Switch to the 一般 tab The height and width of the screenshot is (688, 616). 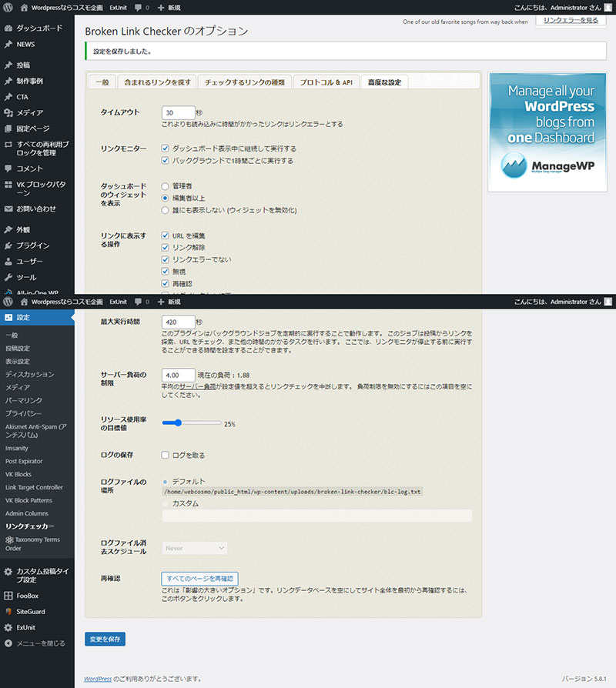tap(101, 82)
